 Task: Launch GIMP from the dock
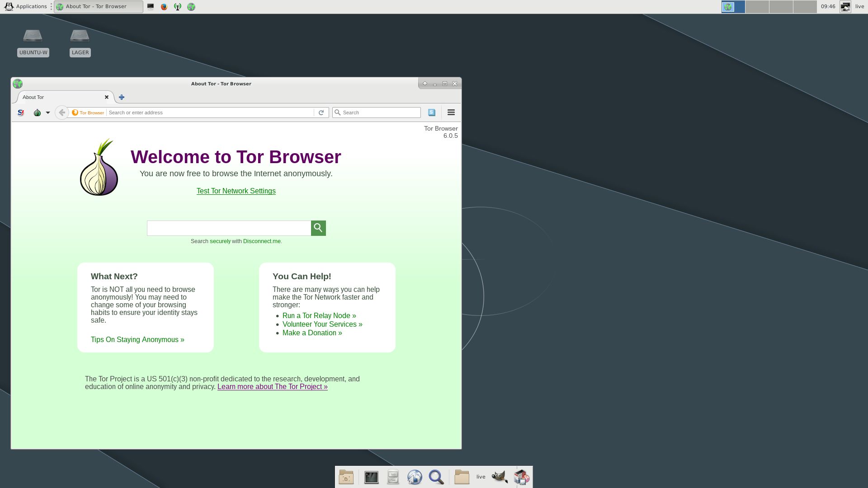(x=500, y=477)
